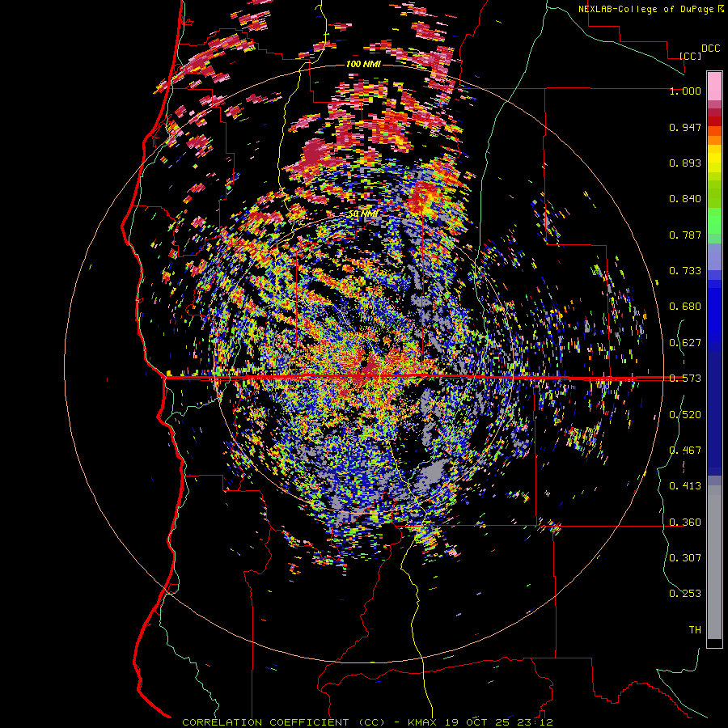
Task: Pick the gray color bar segment beside 0.307
Action: 714,562
